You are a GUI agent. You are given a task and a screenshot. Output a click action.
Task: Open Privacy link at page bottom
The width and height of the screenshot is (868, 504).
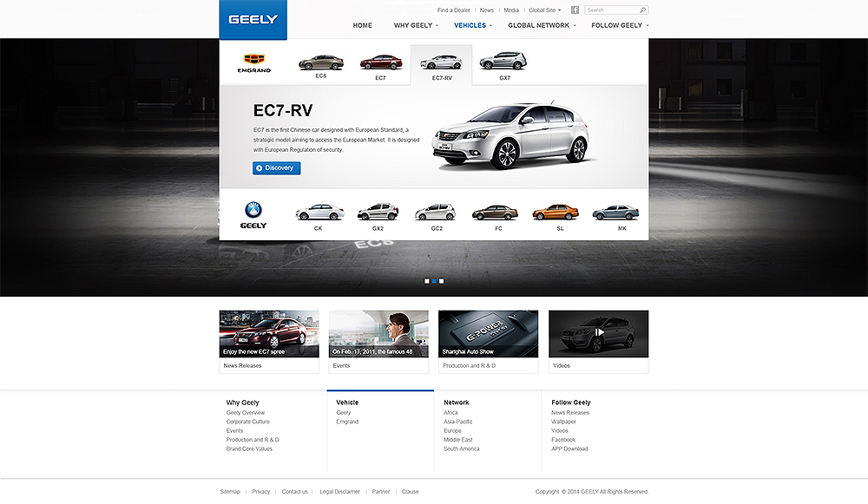[260, 492]
